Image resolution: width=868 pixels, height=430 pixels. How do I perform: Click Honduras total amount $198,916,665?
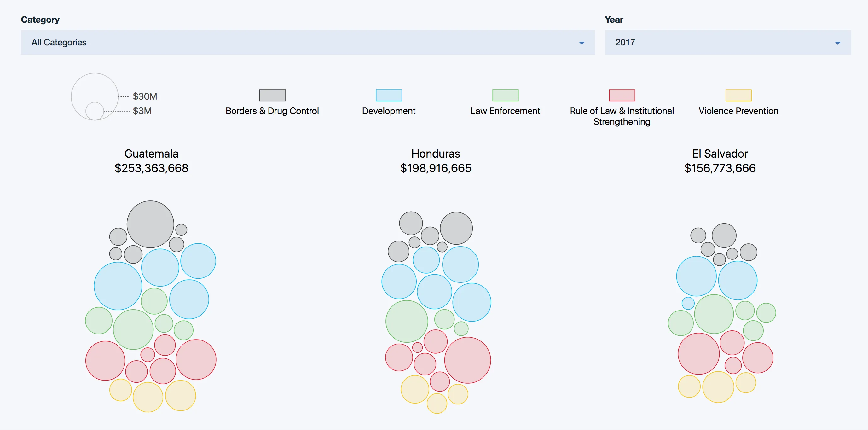(x=436, y=168)
